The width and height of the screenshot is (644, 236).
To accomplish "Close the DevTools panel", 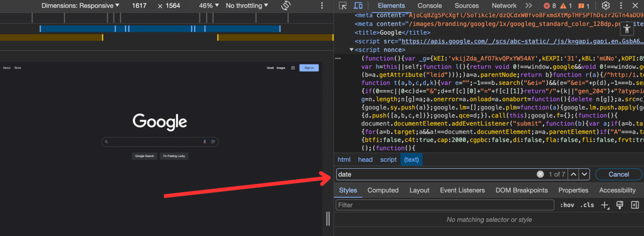I will tap(635, 5).
